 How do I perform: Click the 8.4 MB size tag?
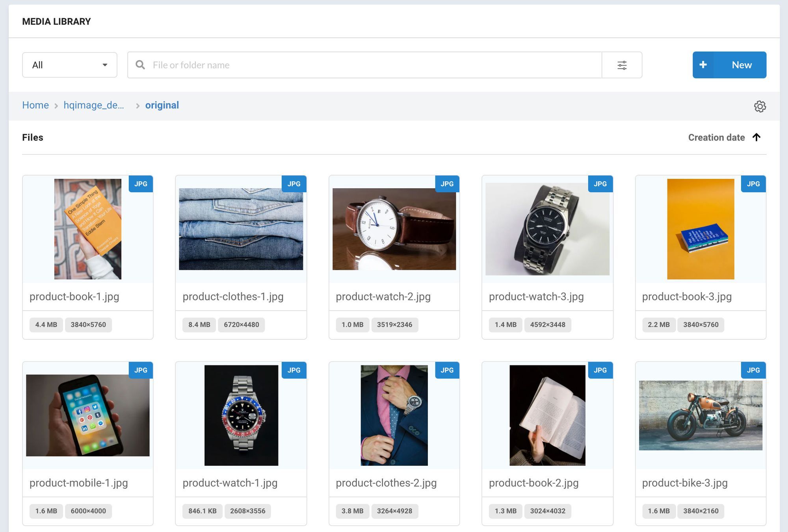(x=199, y=325)
